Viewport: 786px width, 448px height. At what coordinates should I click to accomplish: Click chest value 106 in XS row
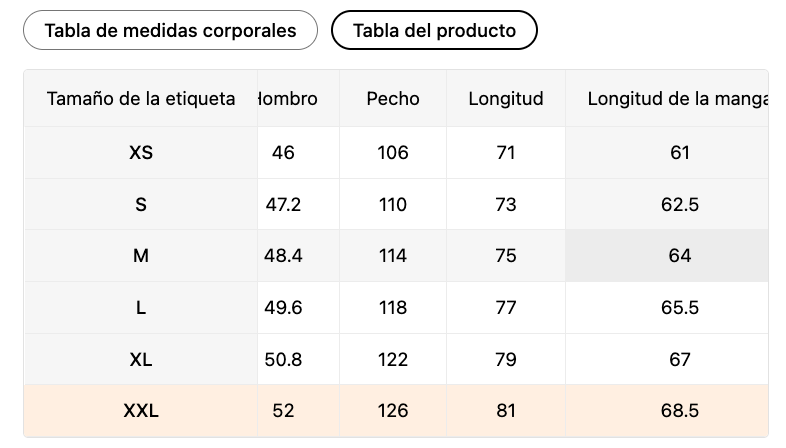click(x=393, y=153)
